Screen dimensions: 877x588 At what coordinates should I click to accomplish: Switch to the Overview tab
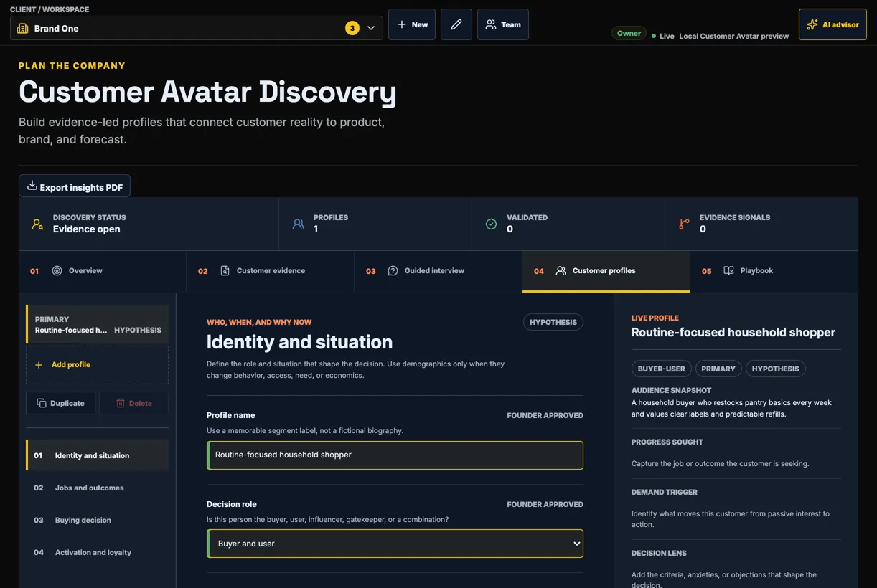click(103, 271)
